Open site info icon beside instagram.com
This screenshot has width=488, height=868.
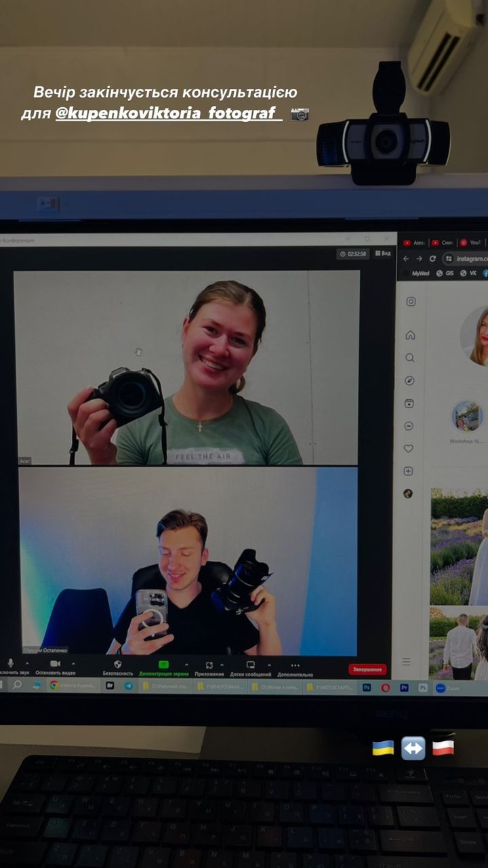point(449,258)
